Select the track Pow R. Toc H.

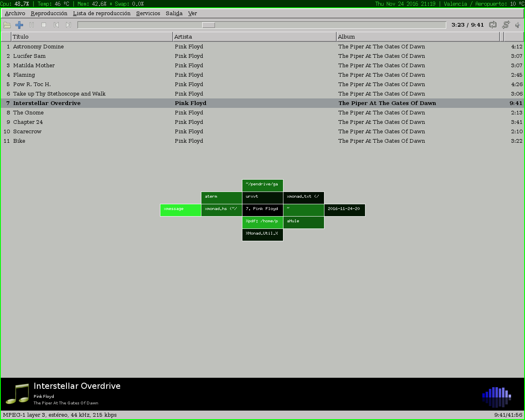click(262, 84)
